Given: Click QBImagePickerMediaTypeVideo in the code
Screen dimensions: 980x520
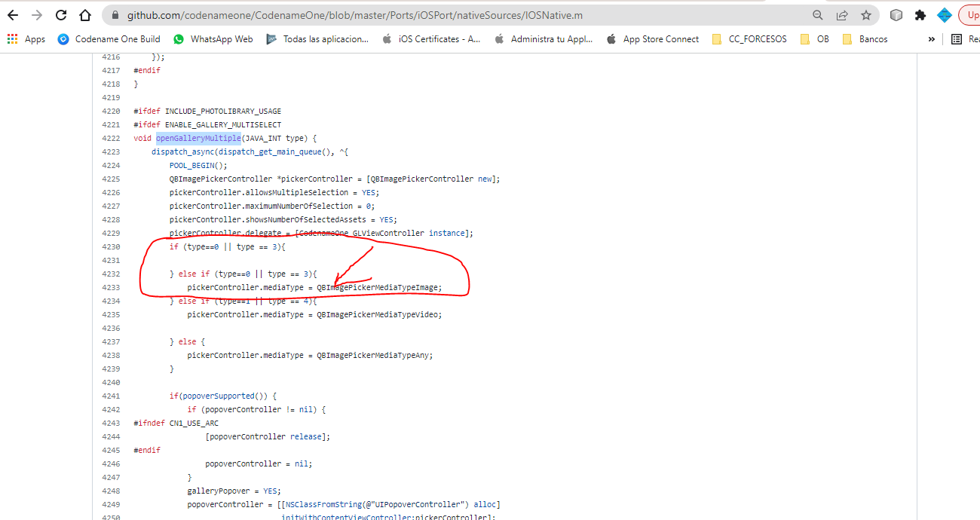Looking at the screenshot, I should tap(378, 314).
